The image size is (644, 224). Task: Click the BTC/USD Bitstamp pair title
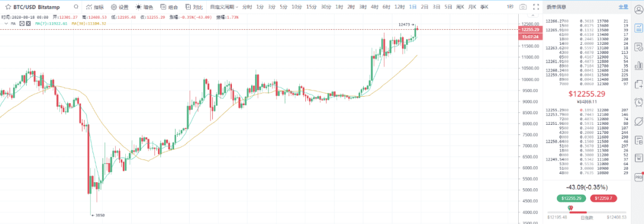coord(36,7)
